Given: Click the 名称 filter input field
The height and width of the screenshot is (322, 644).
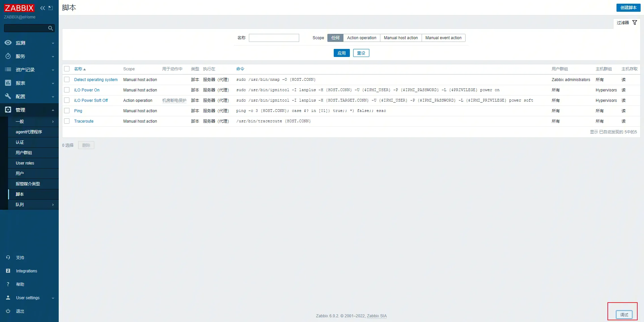Looking at the screenshot, I should [274, 38].
